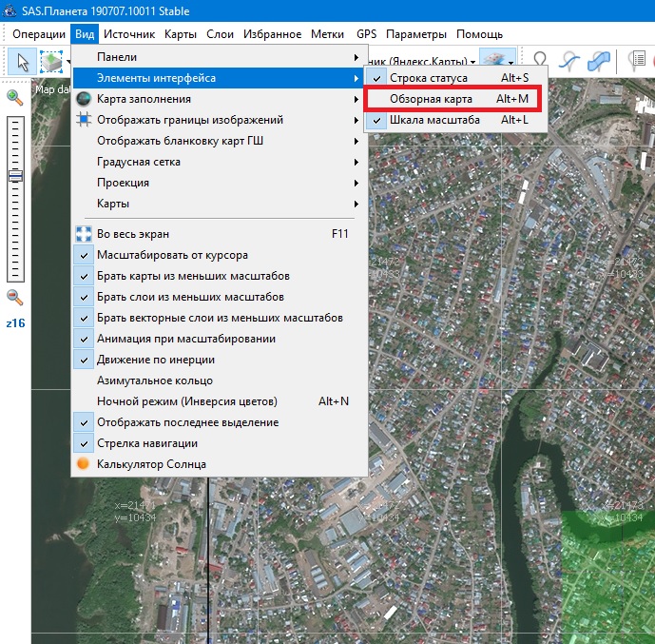Open the Проекция submenu
Image resolution: width=655 pixels, height=644 pixels.
coord(123,183)
